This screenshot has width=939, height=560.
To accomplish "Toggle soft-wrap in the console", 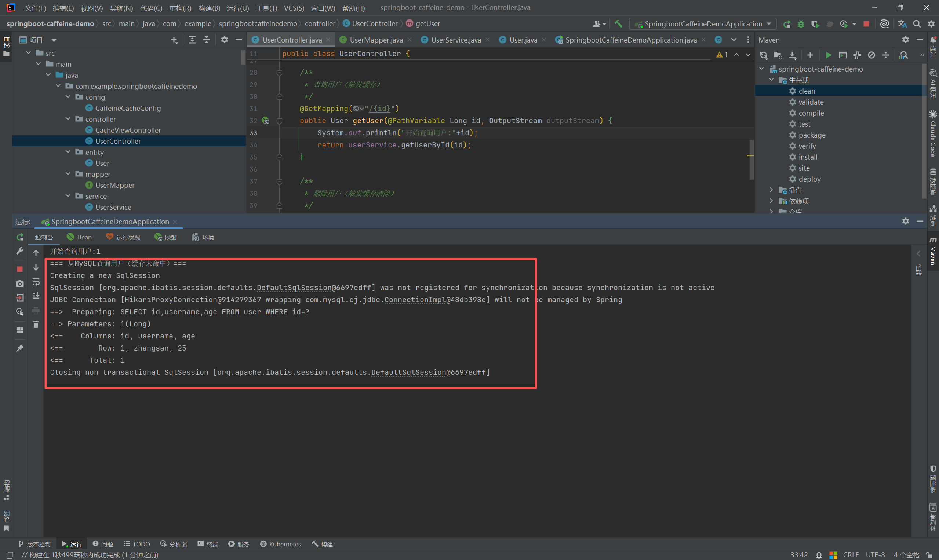I will pyautogui.click(x=36, y=282).
